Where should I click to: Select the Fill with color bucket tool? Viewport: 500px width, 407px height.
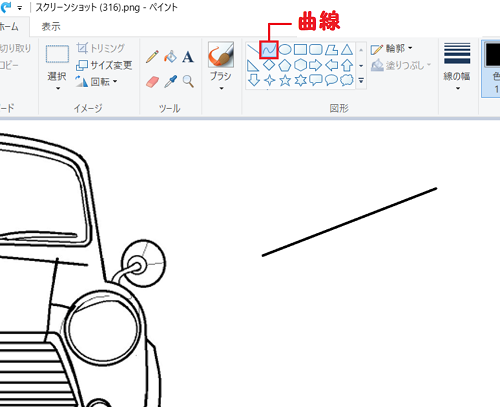pos(170,57)
